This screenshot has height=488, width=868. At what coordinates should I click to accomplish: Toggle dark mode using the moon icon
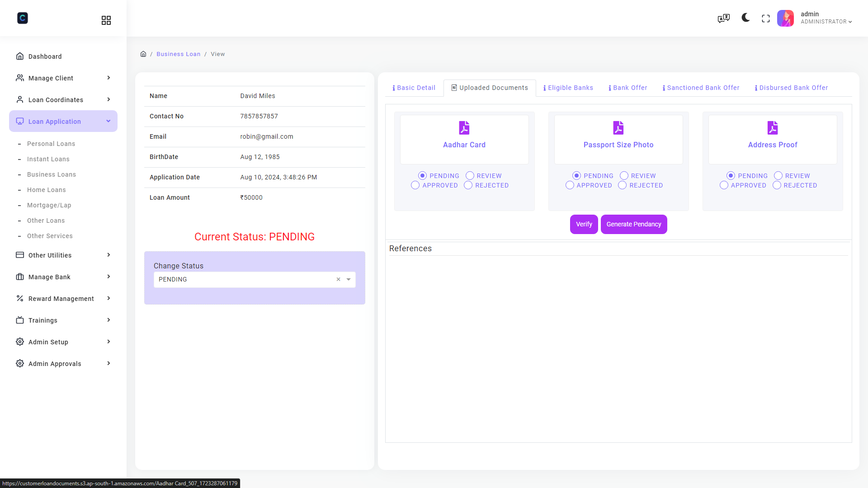tap(745, 18)
